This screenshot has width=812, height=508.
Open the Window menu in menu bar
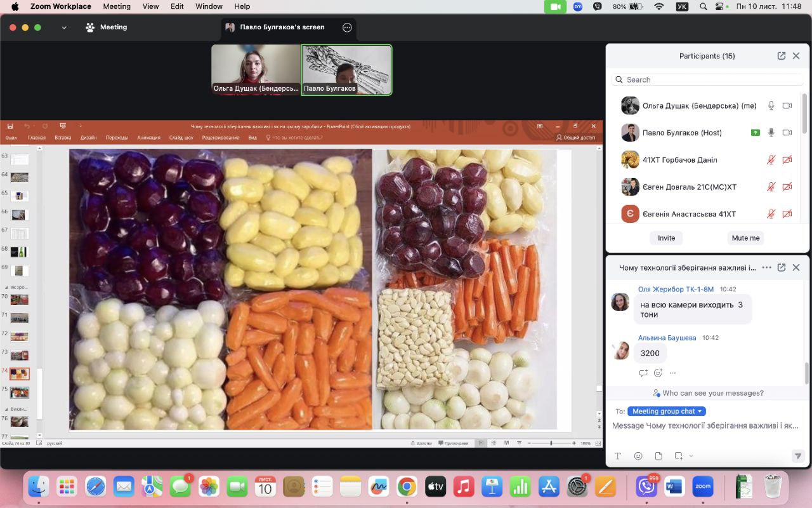(209, 6)
